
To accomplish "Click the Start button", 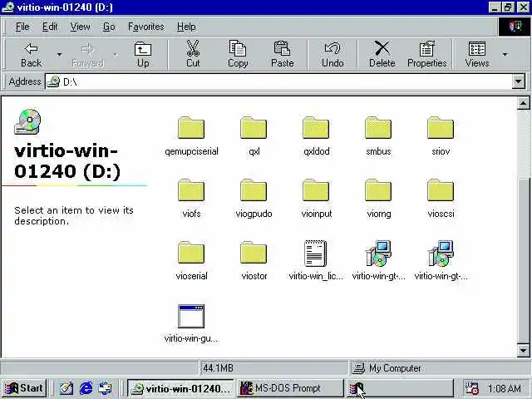I will pyautogui.click(x=24, y=388).
